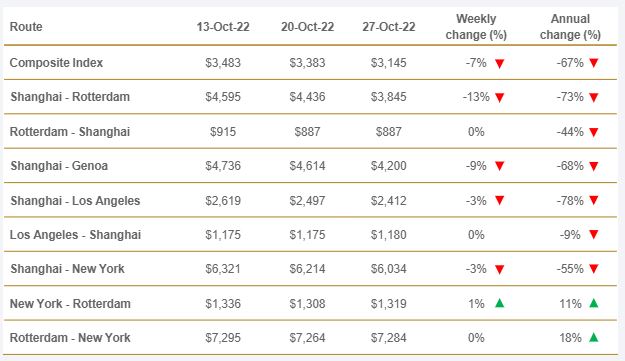
Task: Click the red arrow next to -9% Shanghai - Genoa weekly
Action: (499, 166)
